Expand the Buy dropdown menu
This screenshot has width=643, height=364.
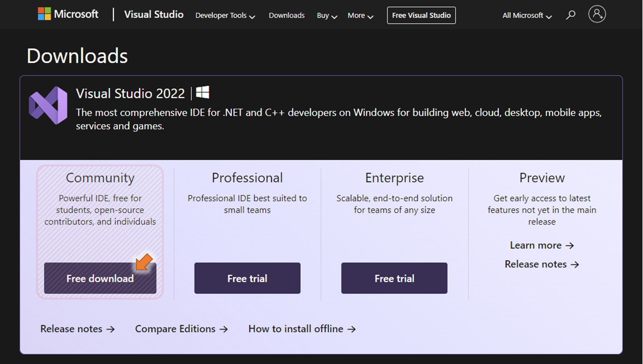click(327, 15)
